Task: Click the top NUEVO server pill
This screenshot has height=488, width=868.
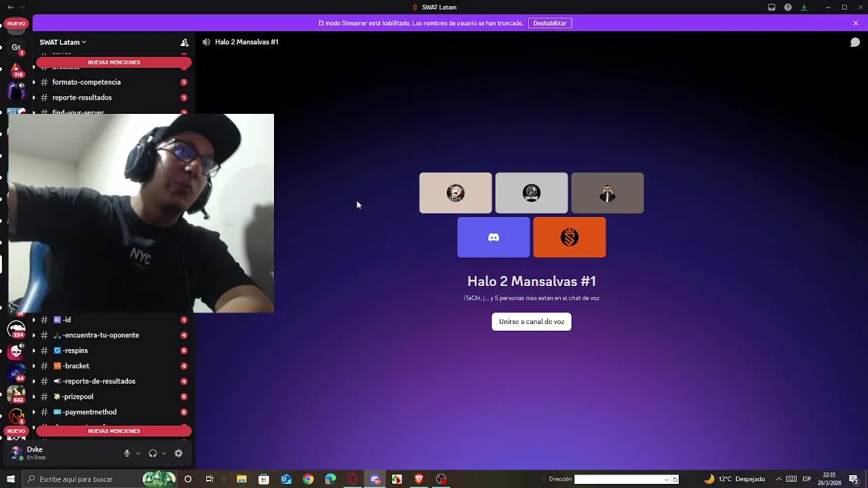Action: click(x=16, y=24)
